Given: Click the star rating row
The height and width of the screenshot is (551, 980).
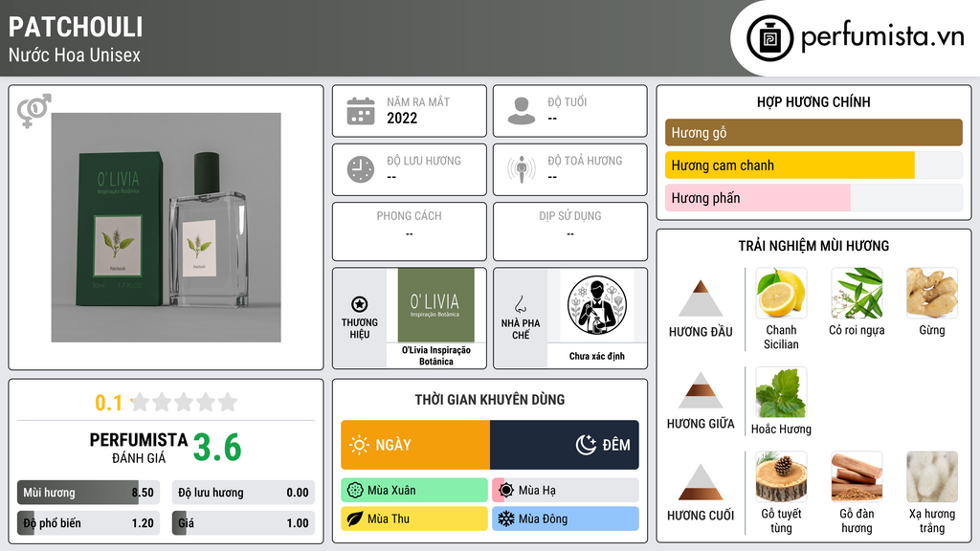Looking at the screenshot, I should [x=185, y=402].
